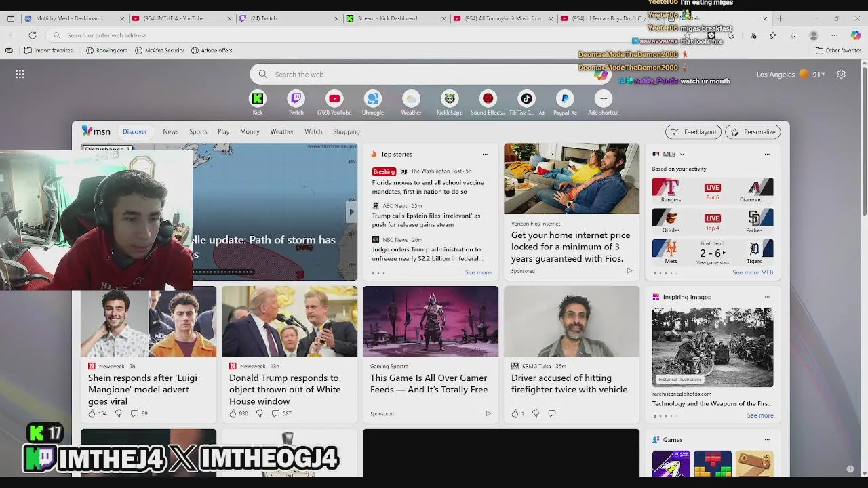Open the tab actions menu icon

pos(11,18)
